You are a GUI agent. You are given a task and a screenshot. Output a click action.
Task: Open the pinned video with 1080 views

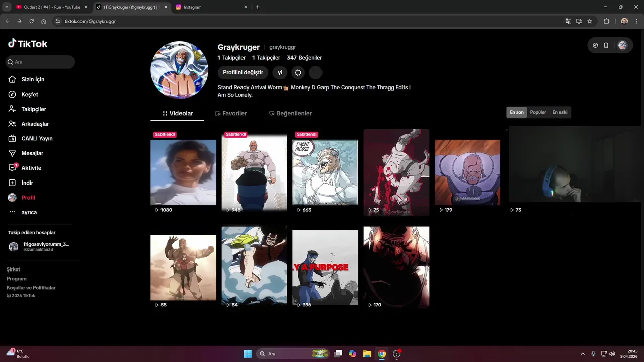[183, 172]
